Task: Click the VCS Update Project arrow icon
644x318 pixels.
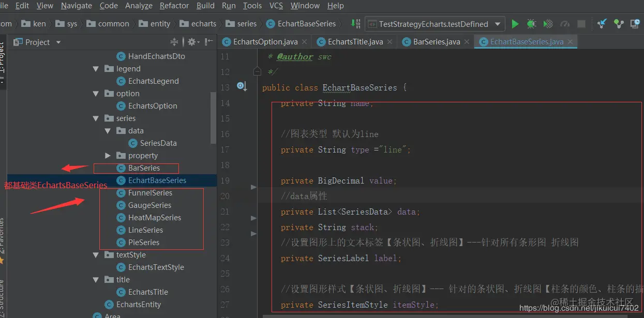Action: 602,24
